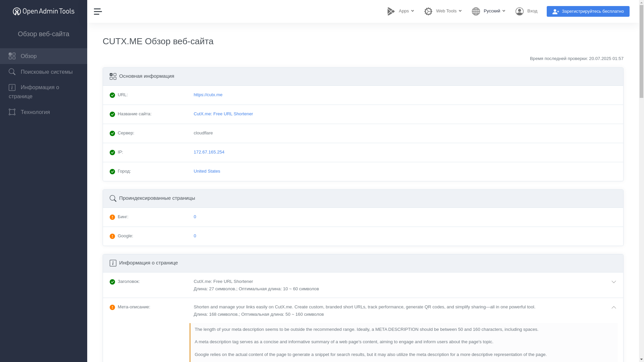Select Обзор in the sidebar
This screenshot has height=362, width=644.
44,56
